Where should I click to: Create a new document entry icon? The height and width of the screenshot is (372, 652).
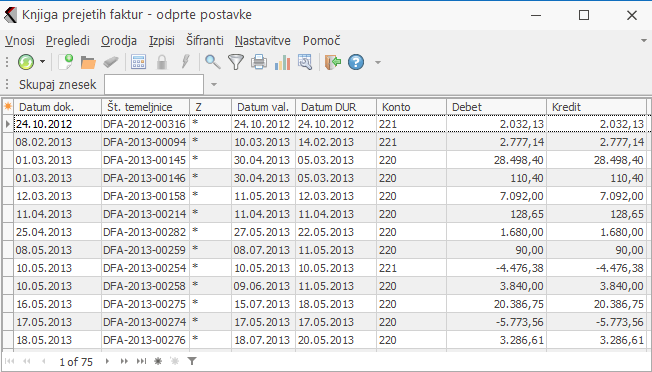tap(65, 62)
